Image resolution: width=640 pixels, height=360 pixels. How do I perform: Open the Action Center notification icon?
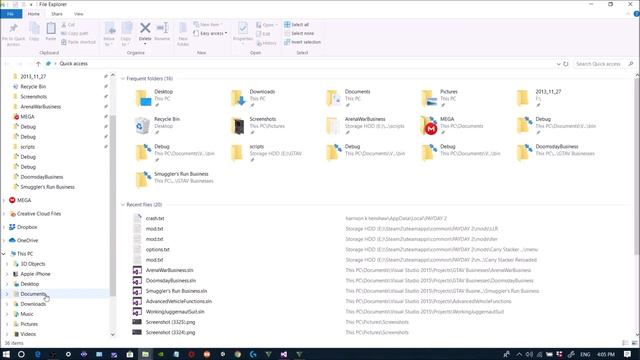point(627,354)
